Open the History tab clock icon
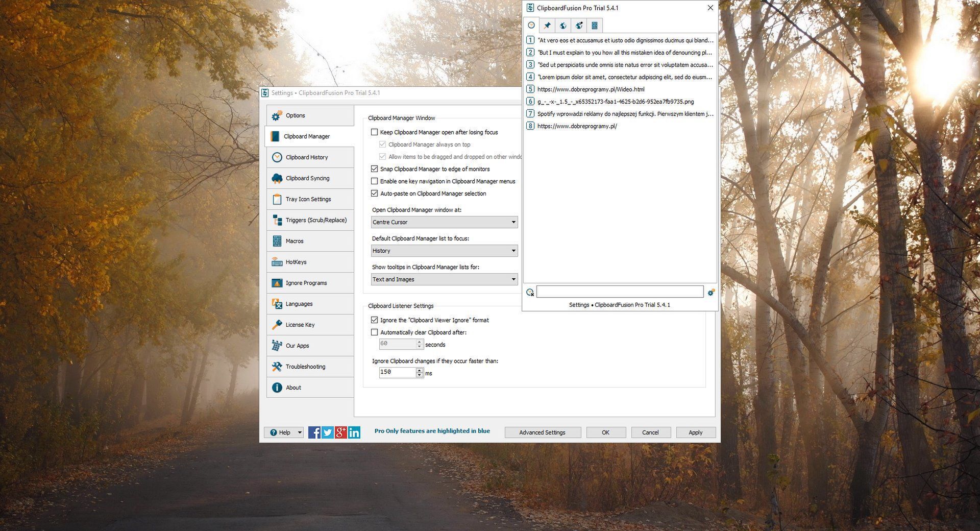 (531, 25)
